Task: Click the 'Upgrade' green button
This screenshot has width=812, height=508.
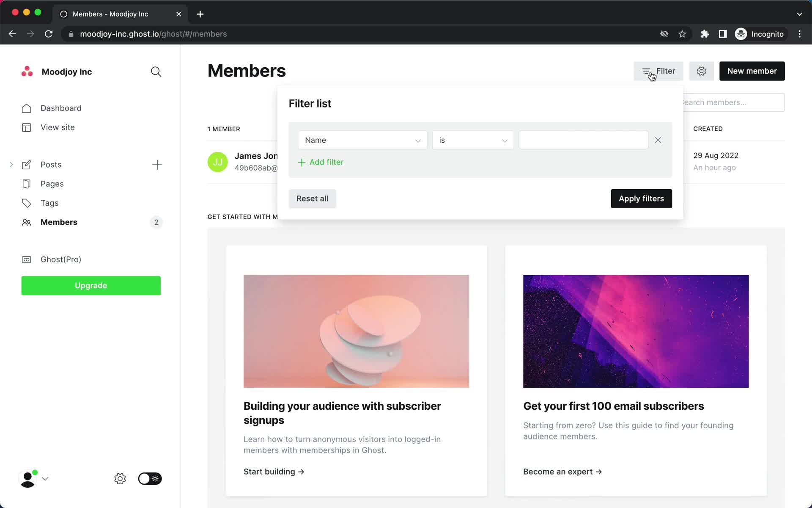Action: 91,286
